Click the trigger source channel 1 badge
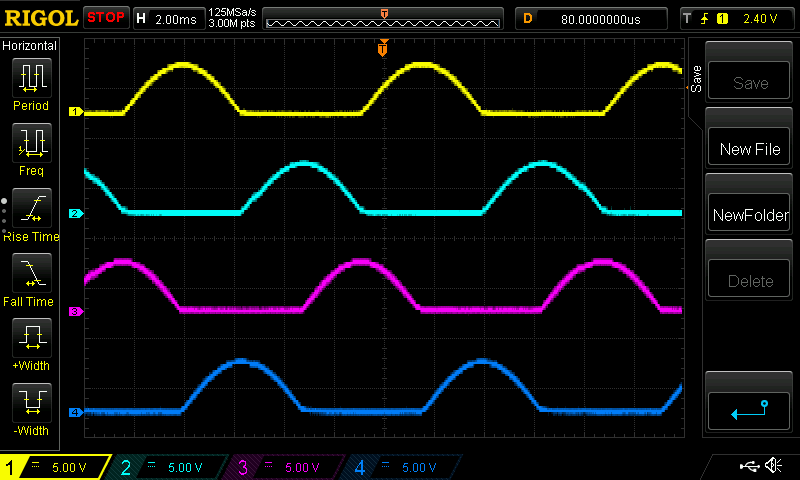 722,19
